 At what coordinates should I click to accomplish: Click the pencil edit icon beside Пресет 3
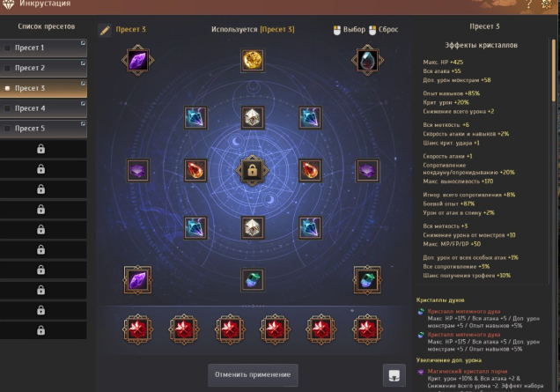coord(105,30)
